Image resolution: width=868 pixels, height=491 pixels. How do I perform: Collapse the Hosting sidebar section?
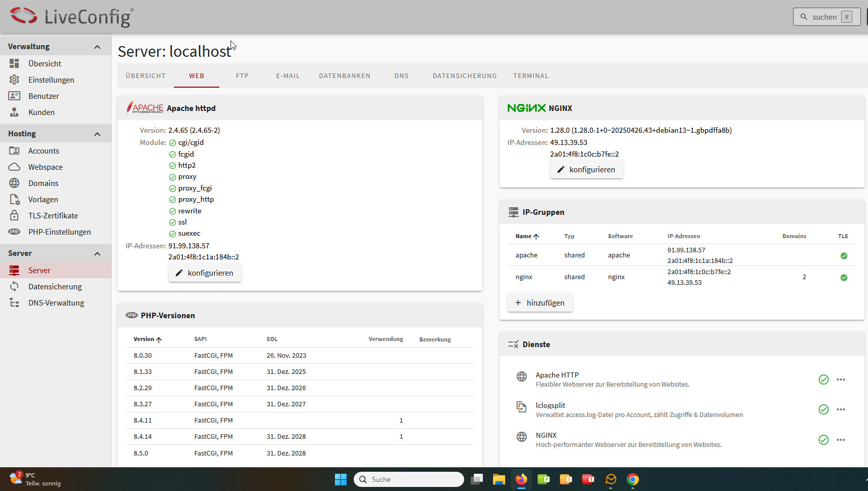(97, 134)
